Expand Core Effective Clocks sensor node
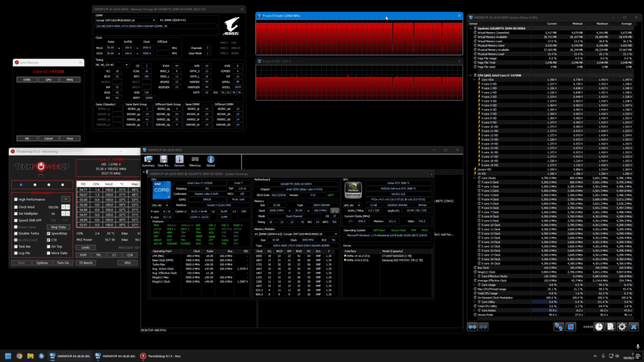Viewport: 644px width, 362px height. [x=475, y=277]
